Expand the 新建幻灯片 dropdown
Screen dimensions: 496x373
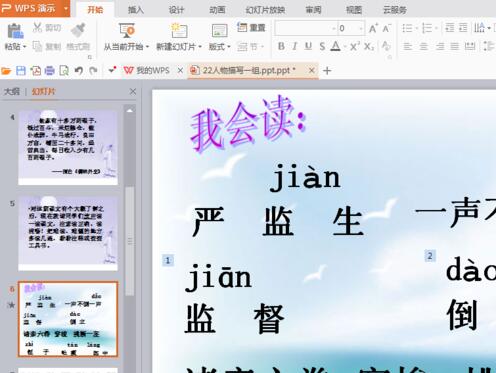(x=200, y=47)
